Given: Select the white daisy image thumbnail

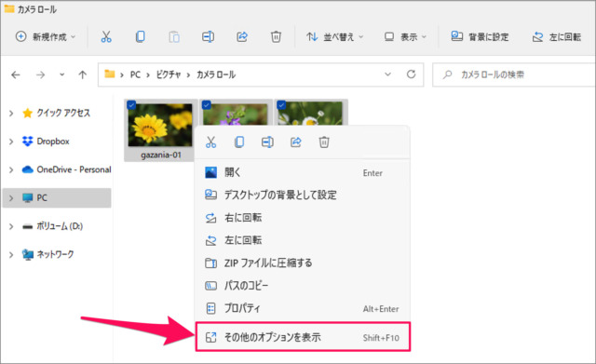Looking at the screenshot, I should 310,114.
